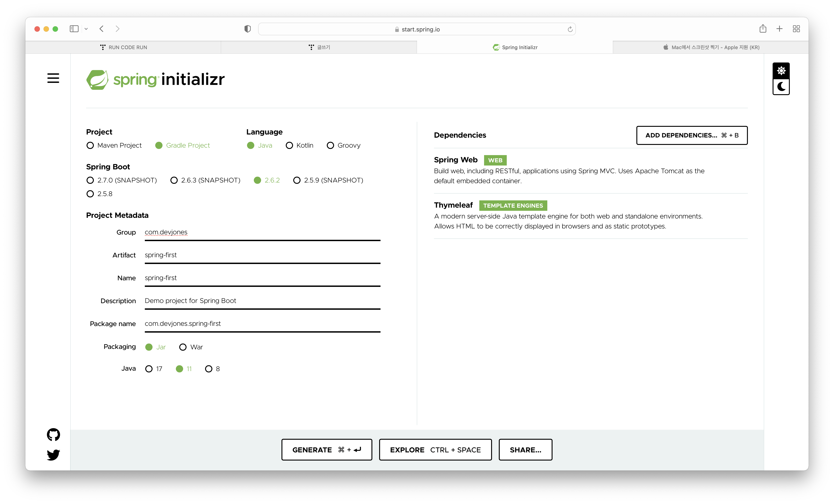This screenshot has width=834, height=504.
Task: Open the Twitter bird icon
Action: 53,455
